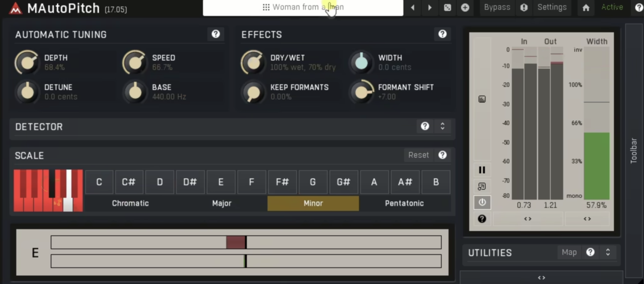Screen dimensions: 644x284
Task: Expand the Utilities section arrows
Action: pyautogui.click(x=608, y=252)
